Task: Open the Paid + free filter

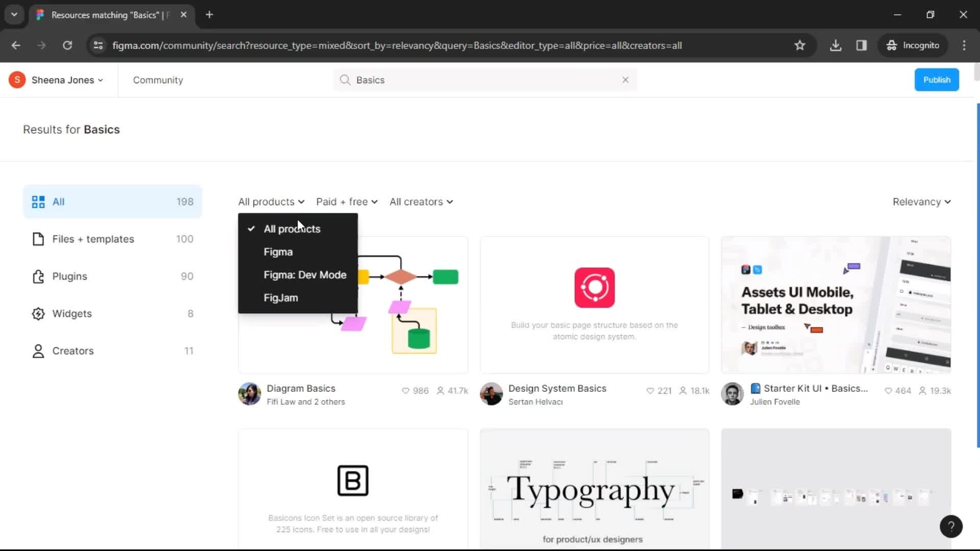Action: click(x=347, y=202)
